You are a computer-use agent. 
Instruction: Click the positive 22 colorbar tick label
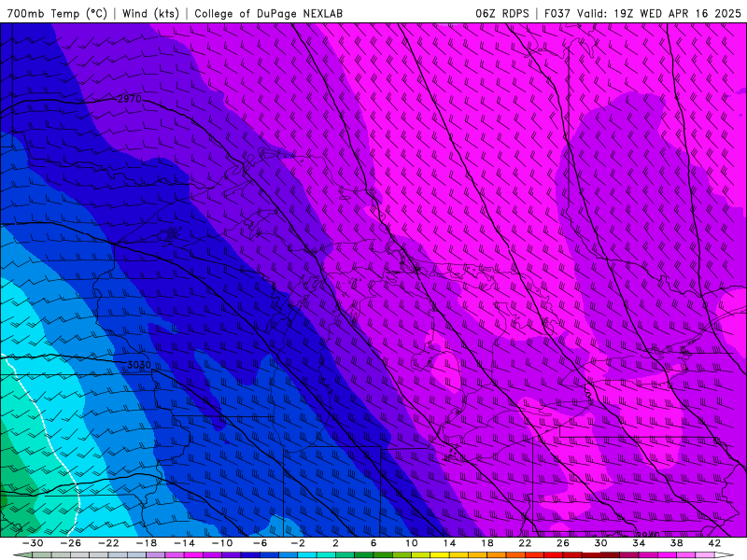click(x=525, y=543)
